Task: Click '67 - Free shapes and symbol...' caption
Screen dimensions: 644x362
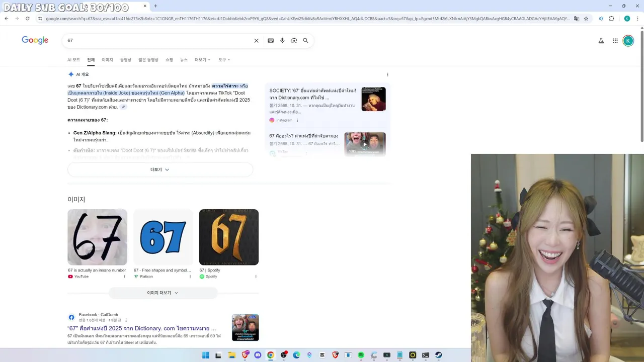Action: point(162,270)
